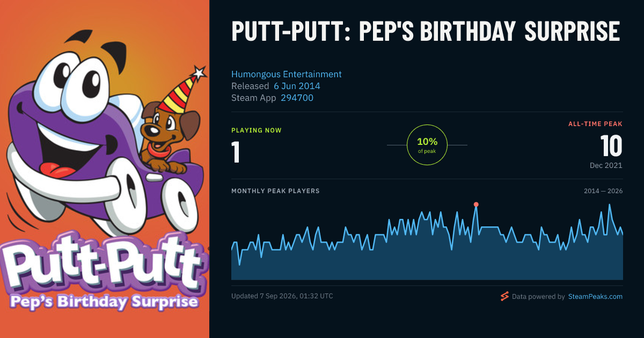Click the Monthly Peak Players chart label
The width and height of the screenshot is (644, 338).
point(275,191)
